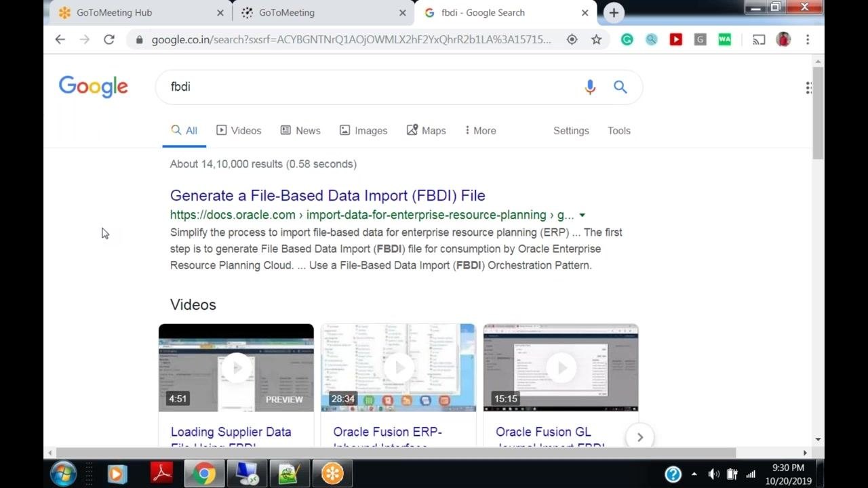Reload the current page
Image resolution: width=868 pixels, height=488 pixels.
pos(108,40)
